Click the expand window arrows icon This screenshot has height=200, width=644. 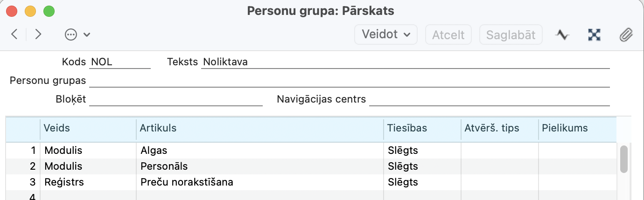[x=594, y=34]
